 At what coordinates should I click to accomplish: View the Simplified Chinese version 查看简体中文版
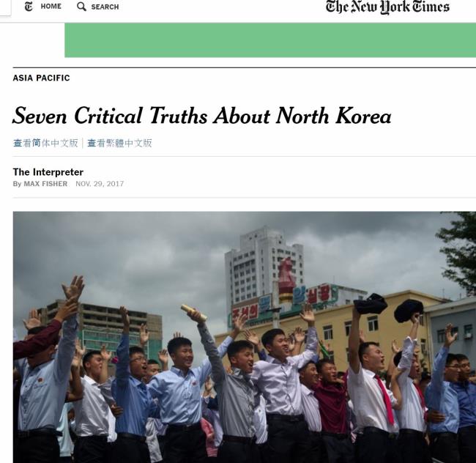tap(45, 143)
